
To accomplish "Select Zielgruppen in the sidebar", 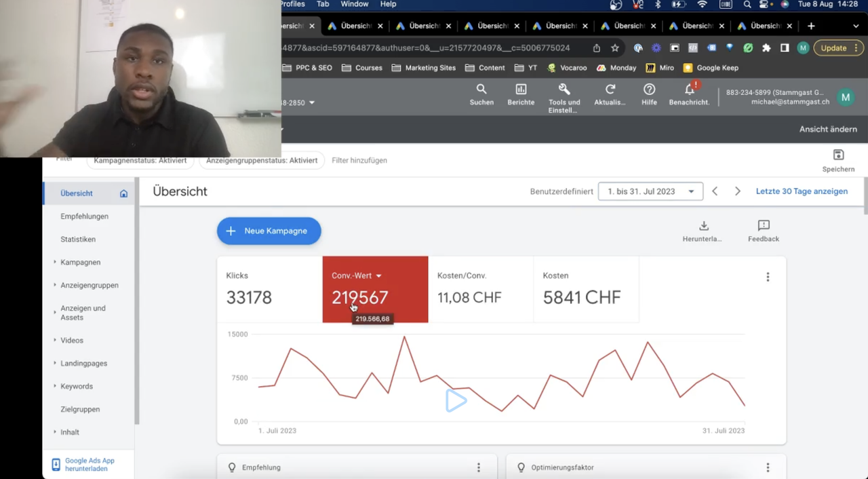I will click(80, 409).
